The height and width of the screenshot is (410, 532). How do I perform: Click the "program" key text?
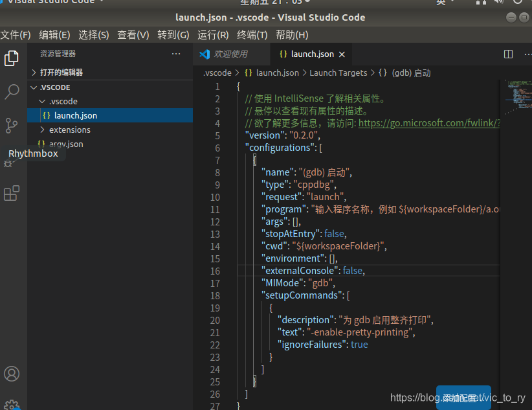[x=283, y=209]
